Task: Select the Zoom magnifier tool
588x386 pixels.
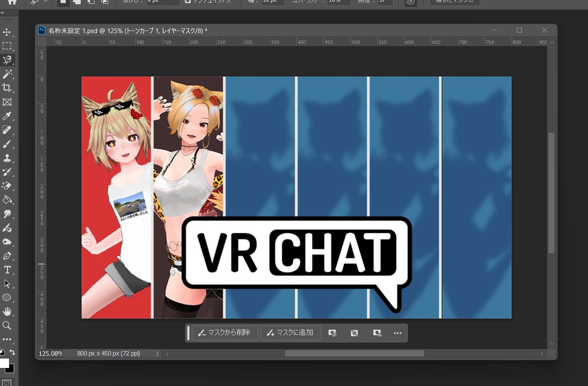Action: click(7, 325)
